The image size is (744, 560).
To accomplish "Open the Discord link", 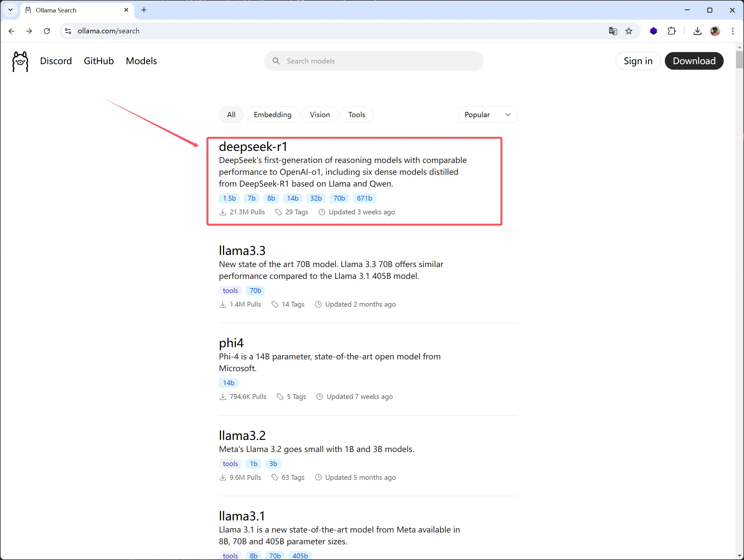I will coord(56,61).
